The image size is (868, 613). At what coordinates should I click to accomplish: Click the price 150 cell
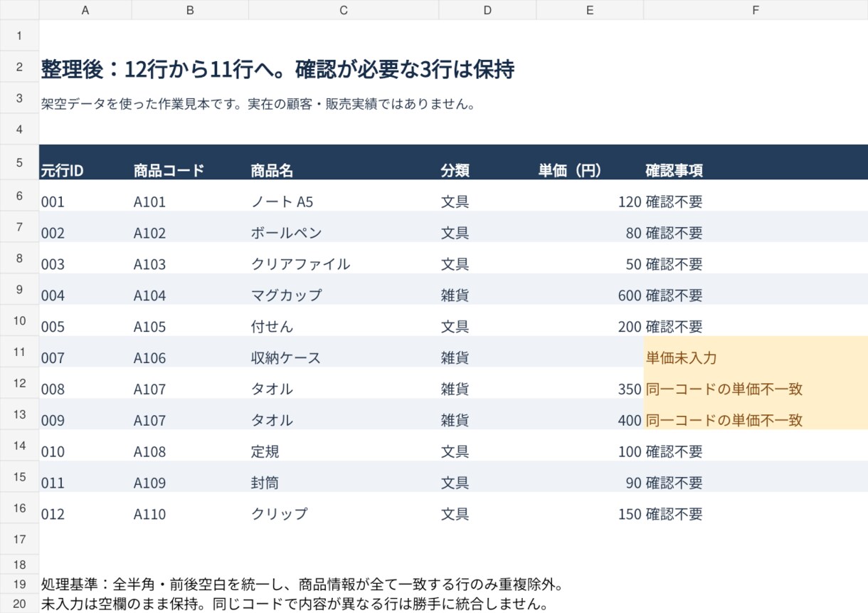tap(590, 508)
